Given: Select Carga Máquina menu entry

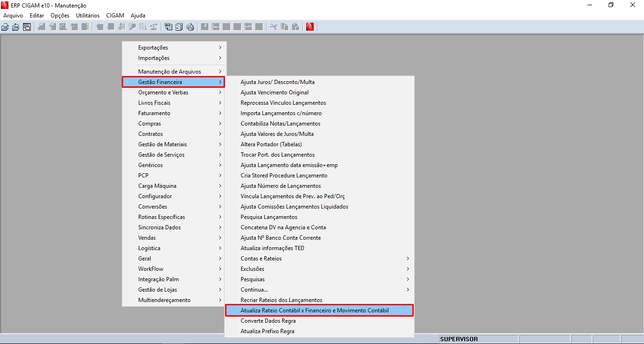Looking at the screenshot, I should point(174,186).
